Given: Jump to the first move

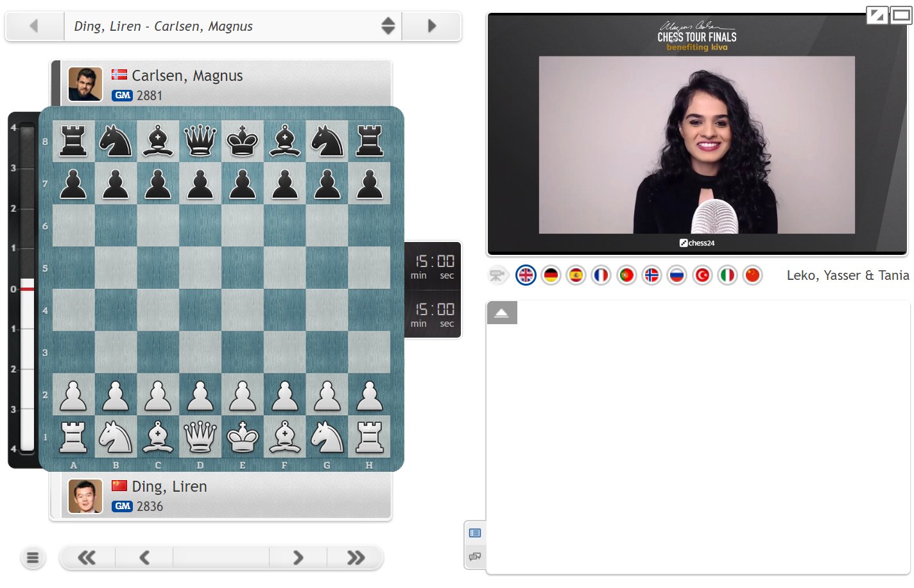Looking at the screenshot, I should (87, 558).
